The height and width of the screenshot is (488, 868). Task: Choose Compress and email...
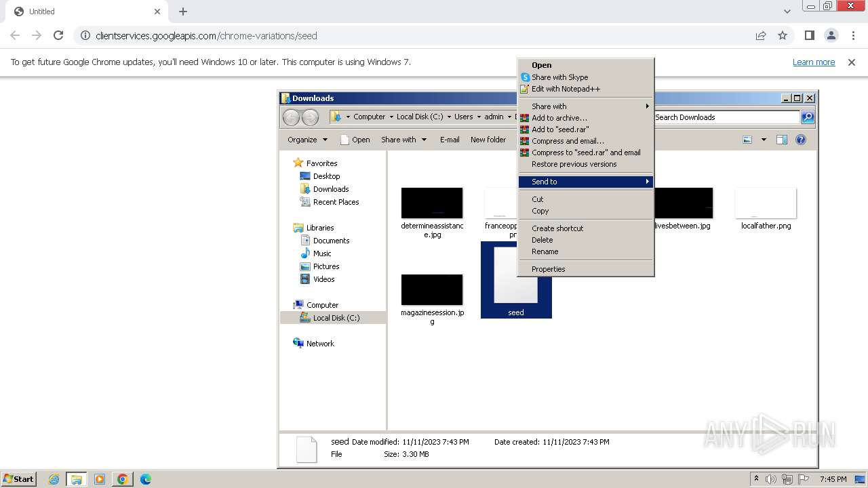pos(586,141)
